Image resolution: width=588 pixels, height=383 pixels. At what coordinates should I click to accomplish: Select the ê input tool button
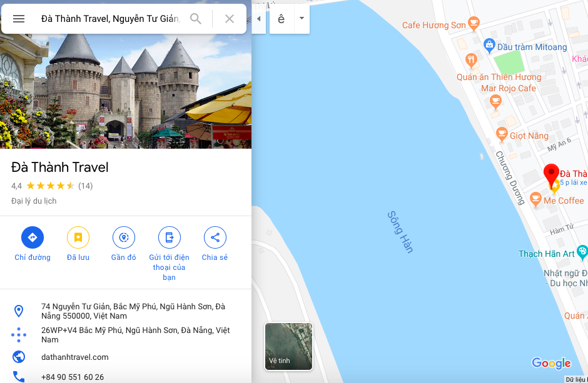281,18
